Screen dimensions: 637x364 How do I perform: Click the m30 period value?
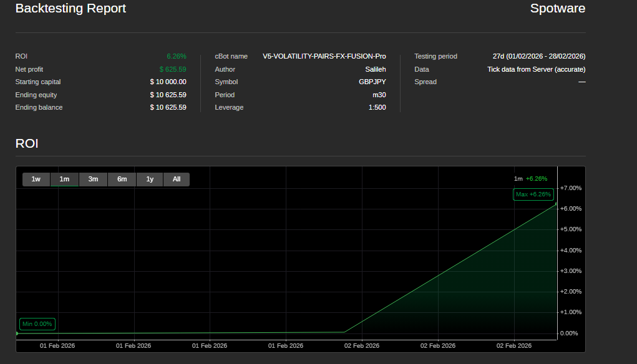pos(379,95)
